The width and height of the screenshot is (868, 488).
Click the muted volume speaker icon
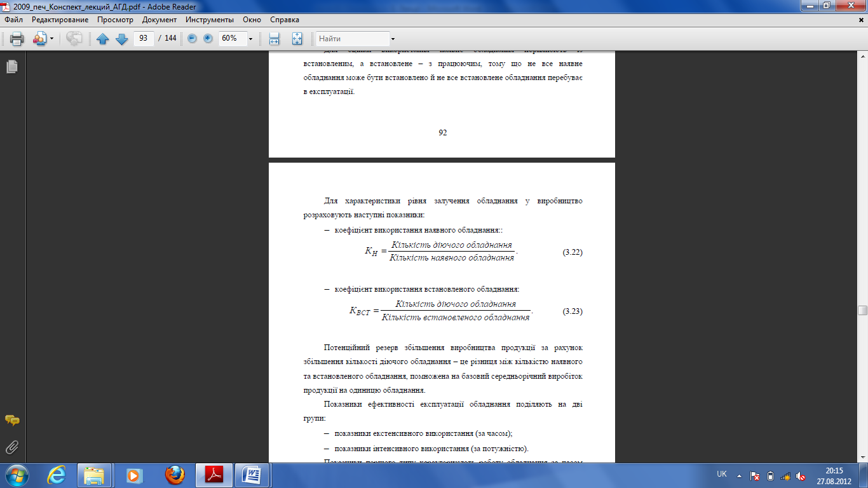pyautogui.click(x=801, y=475)
